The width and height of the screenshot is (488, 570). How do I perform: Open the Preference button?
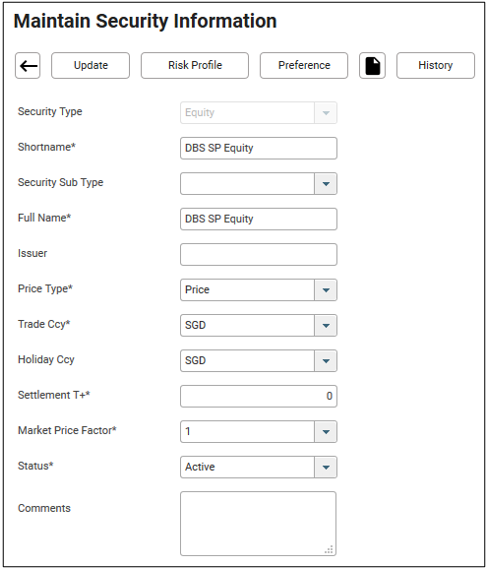(x=304, y=66)
